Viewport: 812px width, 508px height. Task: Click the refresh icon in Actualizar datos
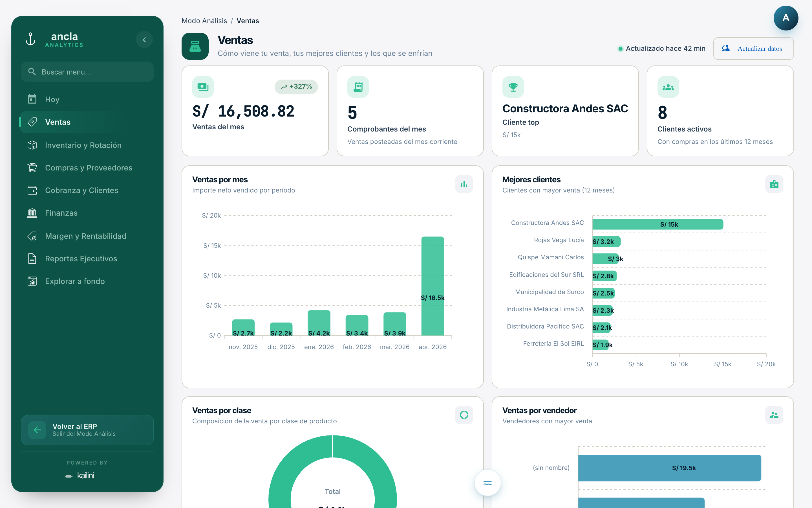[726, 48]
